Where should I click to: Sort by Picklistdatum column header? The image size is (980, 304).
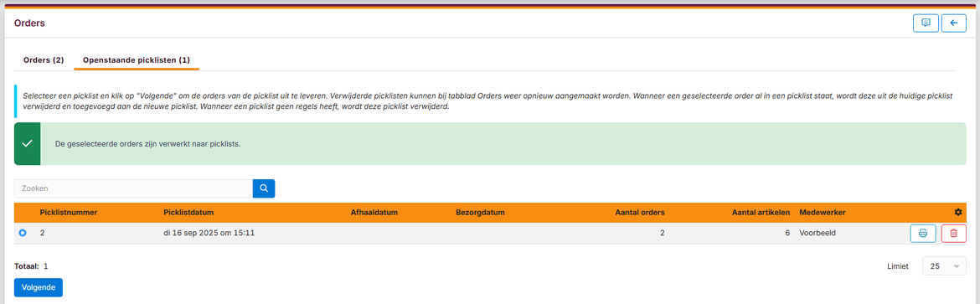(x=188, y=213)
